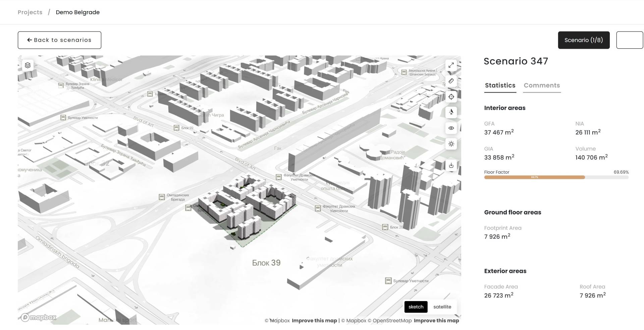Switch to the Comments tab
Image resolution: width=644 pixels, height=330 pixels.
point(541,85)
